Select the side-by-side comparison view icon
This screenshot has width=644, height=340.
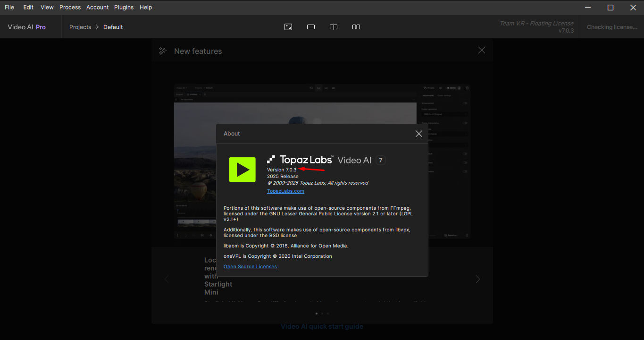(356, 27)
